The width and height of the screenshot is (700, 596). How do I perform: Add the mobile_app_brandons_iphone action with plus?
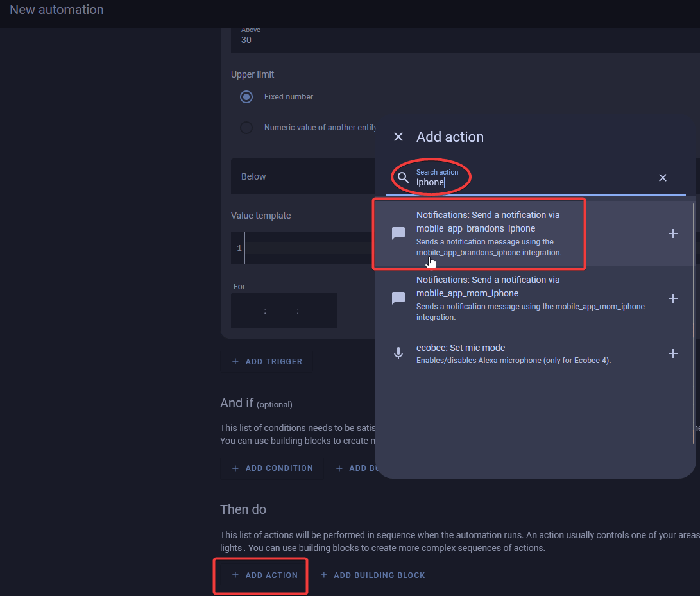pos(672,234)
